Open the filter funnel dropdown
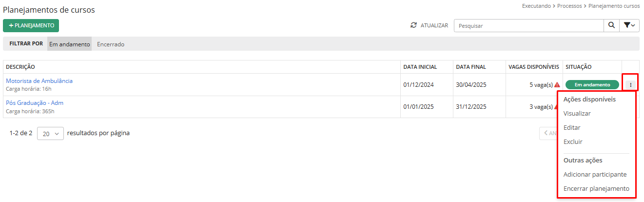The image size is (644, 202). point(629,25)
